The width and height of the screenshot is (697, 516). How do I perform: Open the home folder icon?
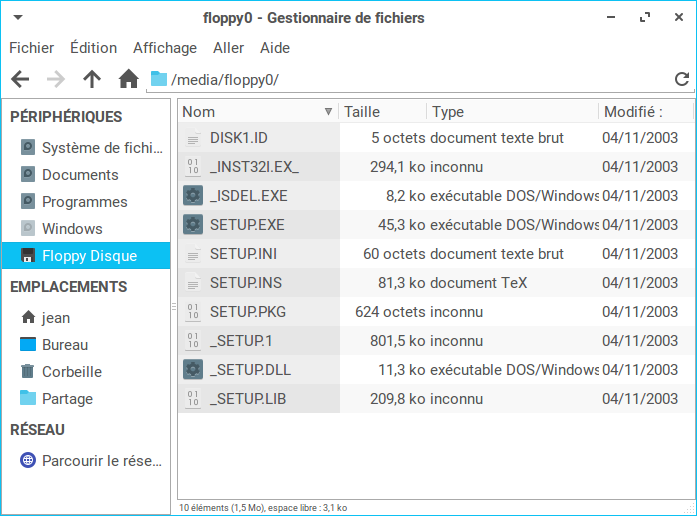[128, 79]
